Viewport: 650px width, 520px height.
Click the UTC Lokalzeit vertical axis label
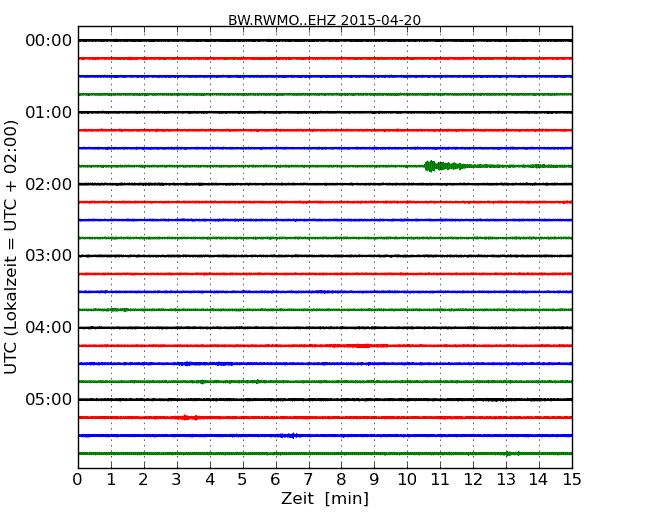pos(11,247)
